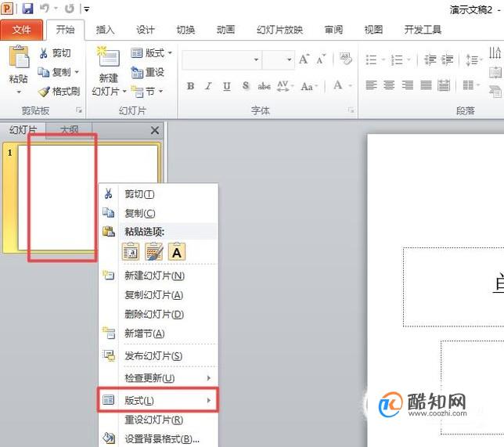Expand the 新建幻灯片 dropdown arrow

[124, 92]
